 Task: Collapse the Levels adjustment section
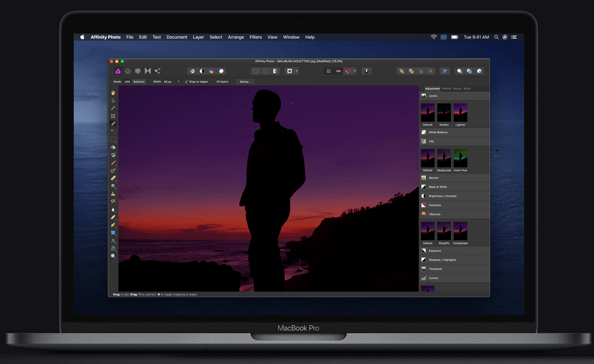(455, 96)
